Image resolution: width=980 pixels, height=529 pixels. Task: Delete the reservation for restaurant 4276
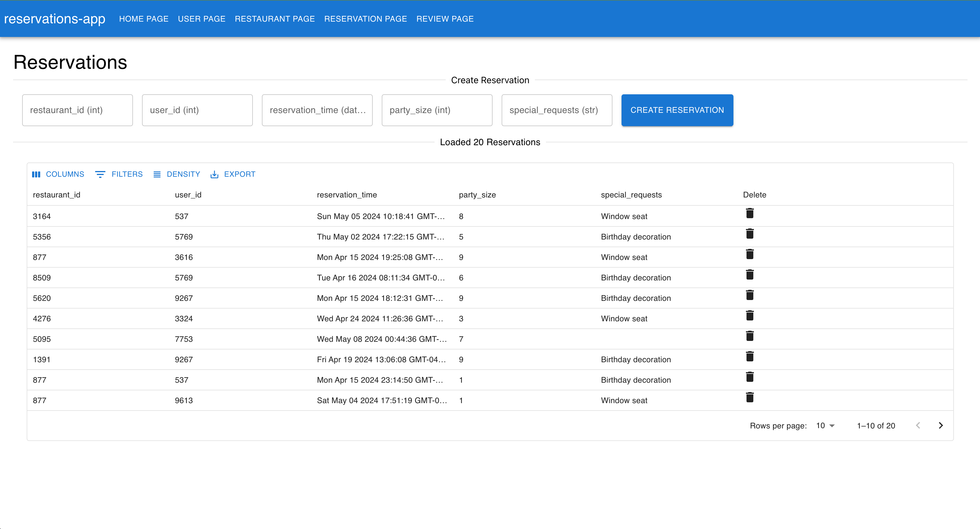point(749,316)
